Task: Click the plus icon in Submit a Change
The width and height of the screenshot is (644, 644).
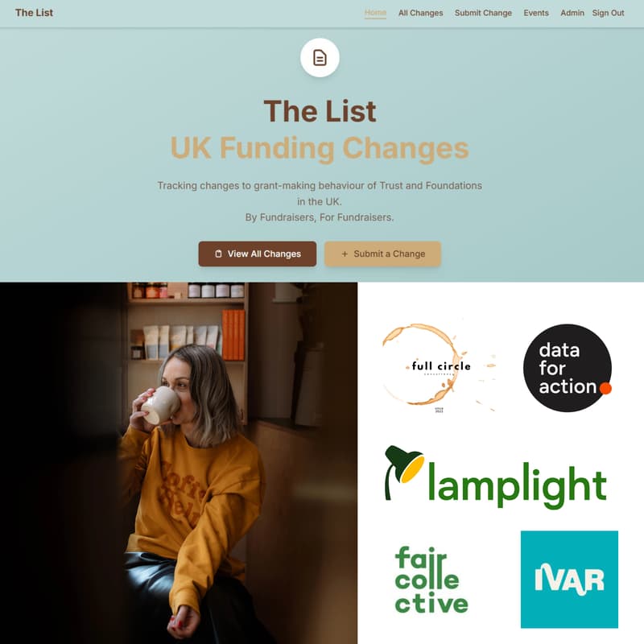Action: tap(345, 254)
